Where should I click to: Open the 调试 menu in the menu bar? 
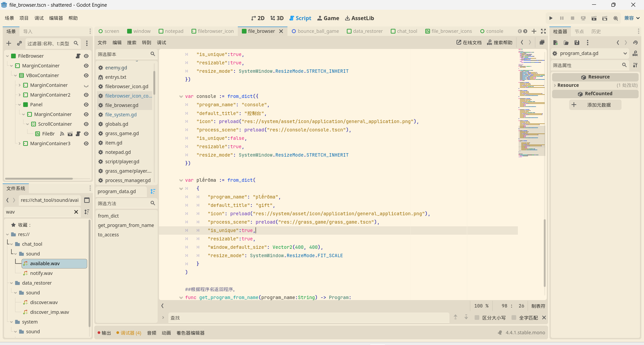[x=39, y=18]
